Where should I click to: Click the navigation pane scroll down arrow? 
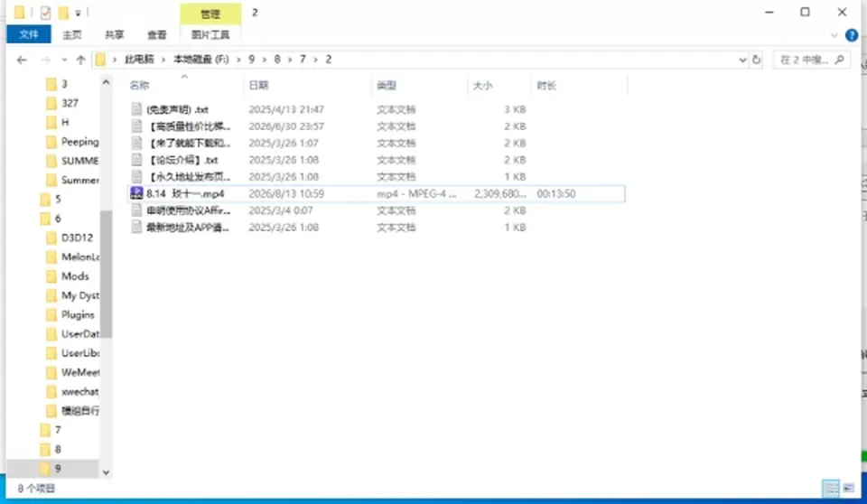(x=107, y=472)
